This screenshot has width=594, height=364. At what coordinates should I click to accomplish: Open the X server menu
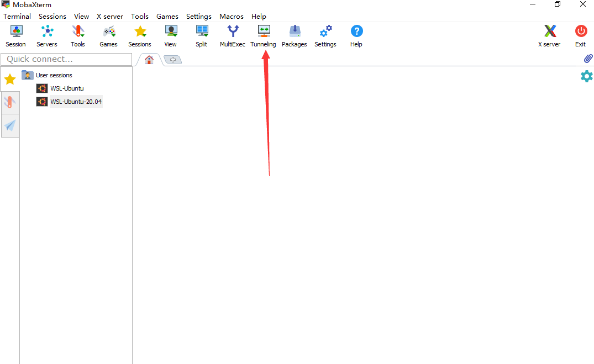(x=110, y=16)
